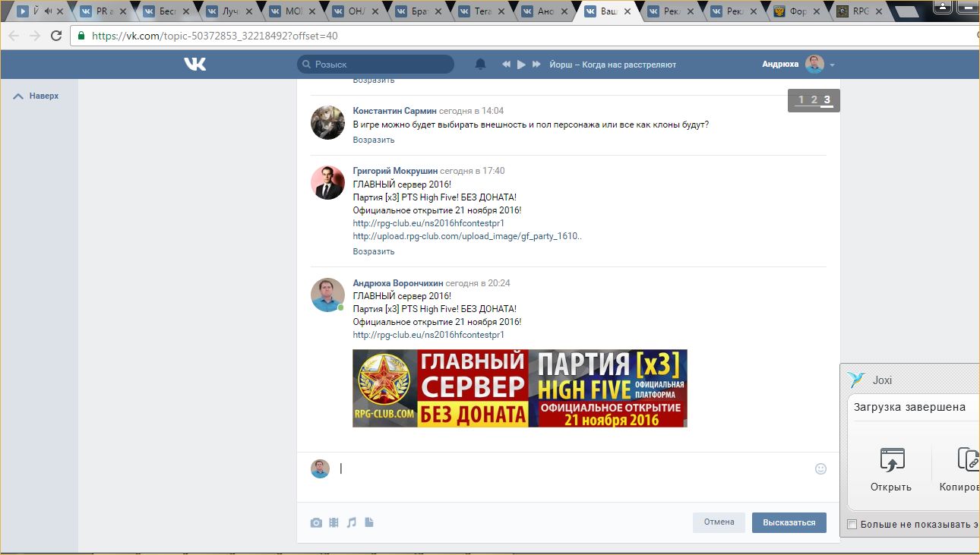Click the Joxi bird logo

[856, 380]
